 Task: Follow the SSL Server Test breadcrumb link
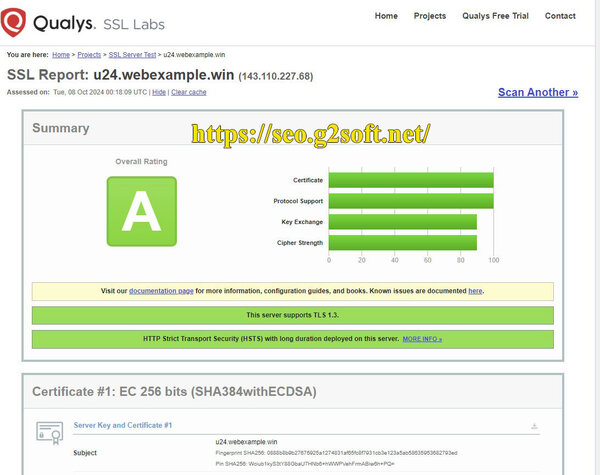pyautogui.click(x=132, y=55)
